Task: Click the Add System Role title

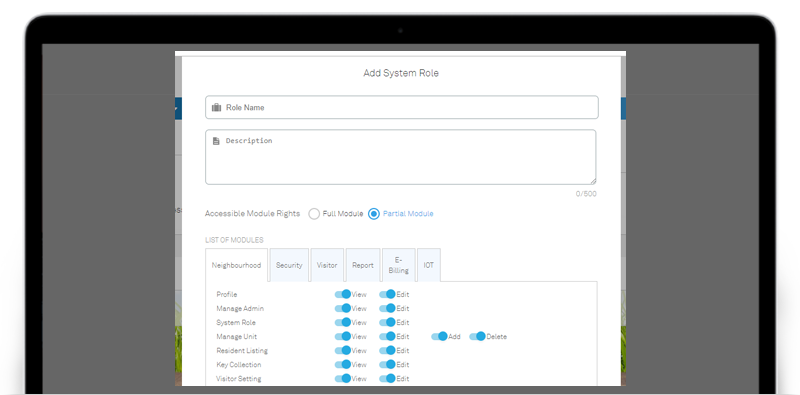Action: click(x=401, y=73)
